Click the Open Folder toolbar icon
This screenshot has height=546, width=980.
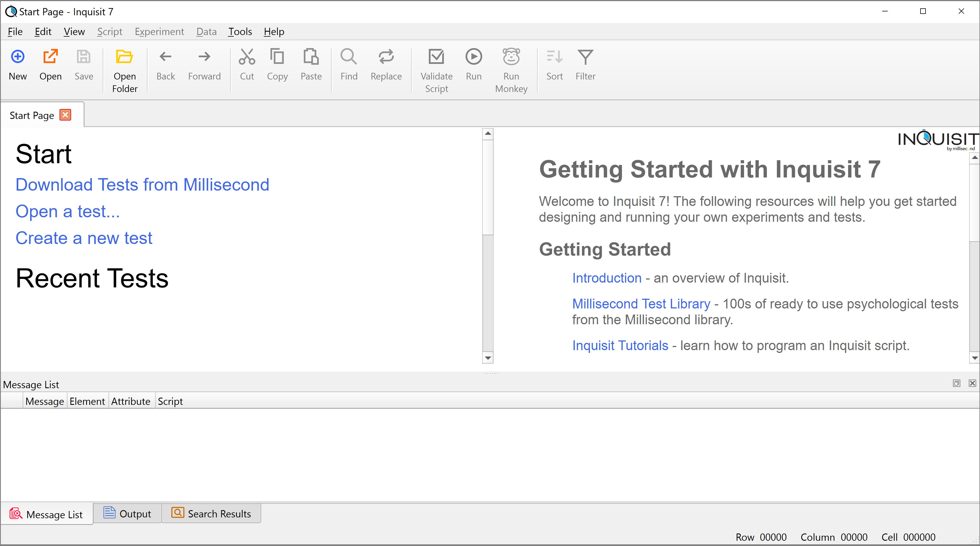pyautogui.click(x=125, y=57)
